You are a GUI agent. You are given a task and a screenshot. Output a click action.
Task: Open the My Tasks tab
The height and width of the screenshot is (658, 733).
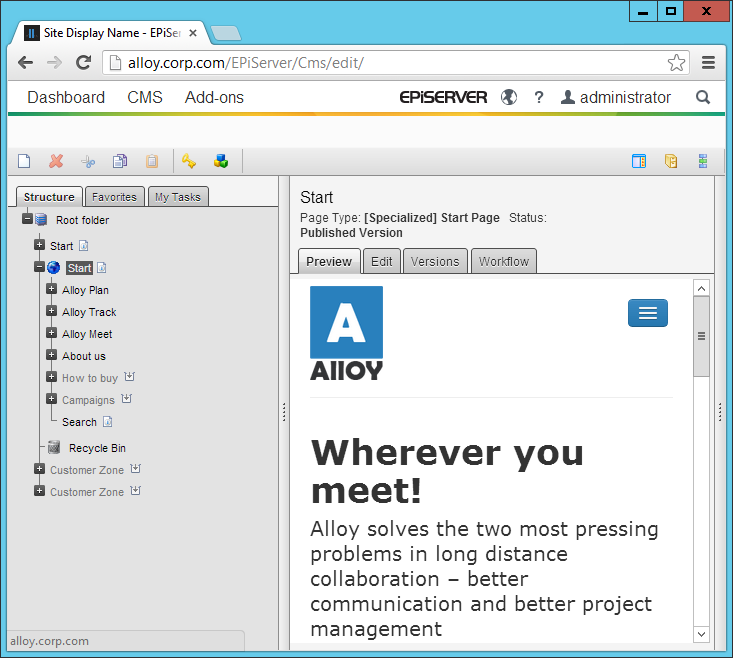pyautogui.click(x=178, y=197)
